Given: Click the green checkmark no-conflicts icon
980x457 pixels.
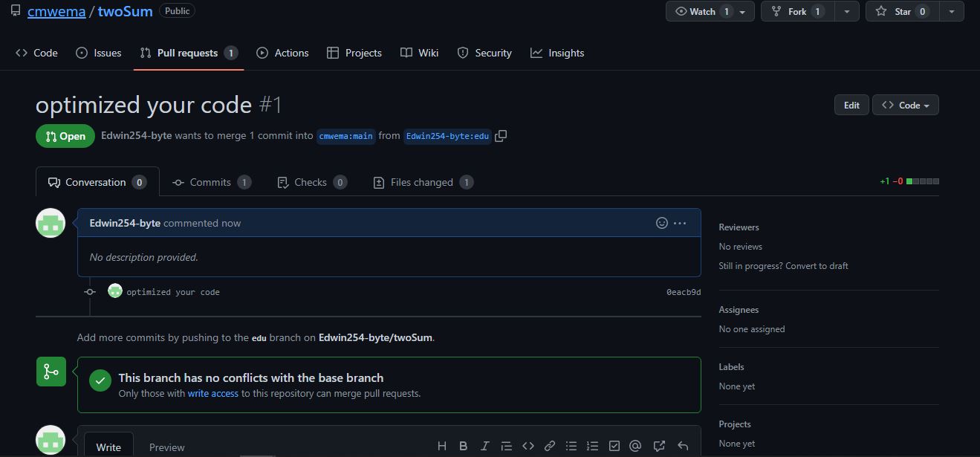Looking at the screenshot, I should pyautogui.click(x=100, y=381).
